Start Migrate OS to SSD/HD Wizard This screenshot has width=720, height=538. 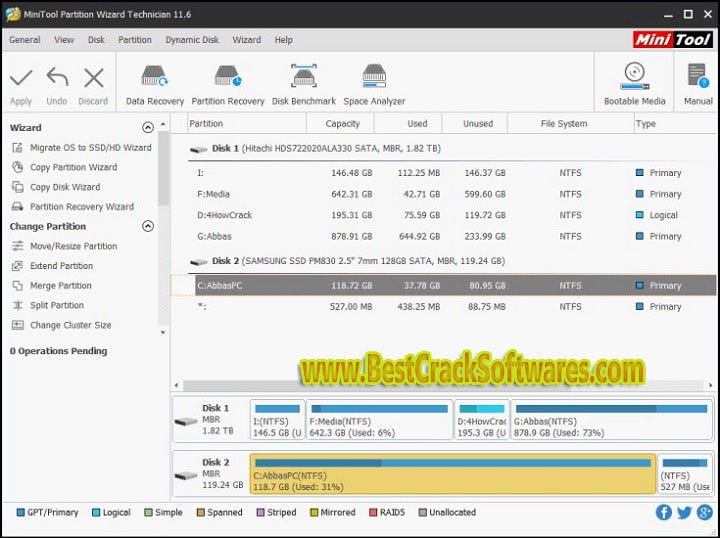(82, 148)
